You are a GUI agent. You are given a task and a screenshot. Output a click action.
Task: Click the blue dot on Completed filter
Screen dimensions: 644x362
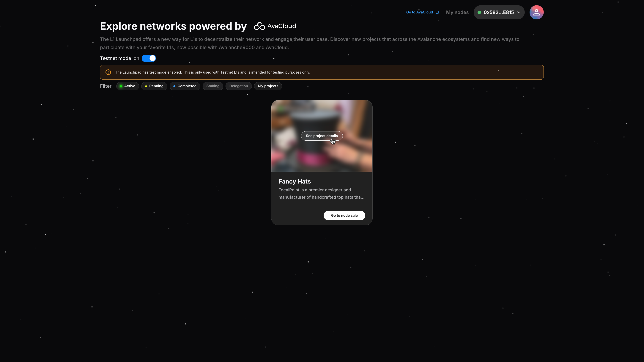(174, 86)
